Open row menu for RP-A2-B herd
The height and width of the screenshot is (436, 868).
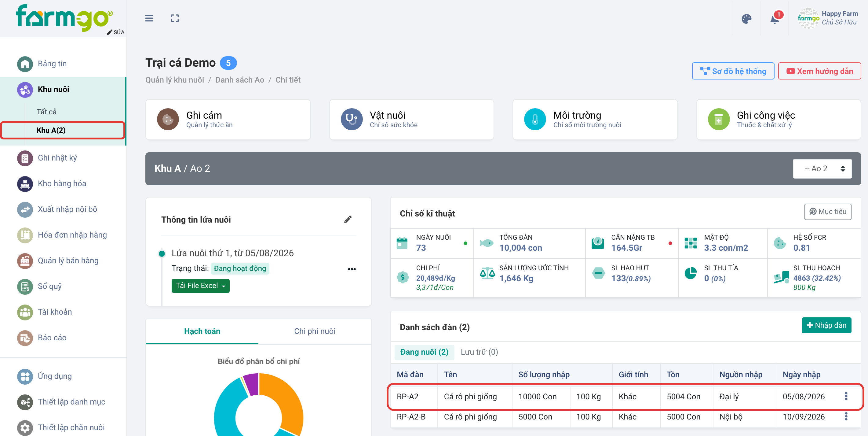point(846,416)
